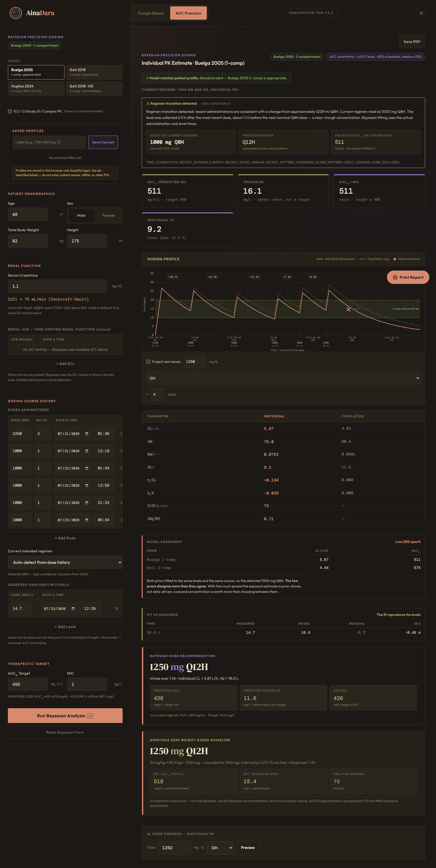Choose the Goti 2018 hospitalised model card
This screenshot has width=436, height=868.
point(94,72)
